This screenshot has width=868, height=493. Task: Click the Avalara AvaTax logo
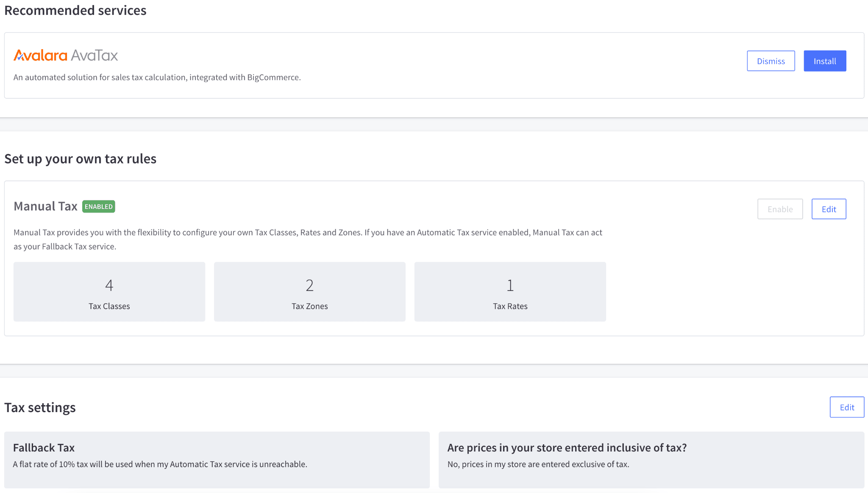[66, 55]
